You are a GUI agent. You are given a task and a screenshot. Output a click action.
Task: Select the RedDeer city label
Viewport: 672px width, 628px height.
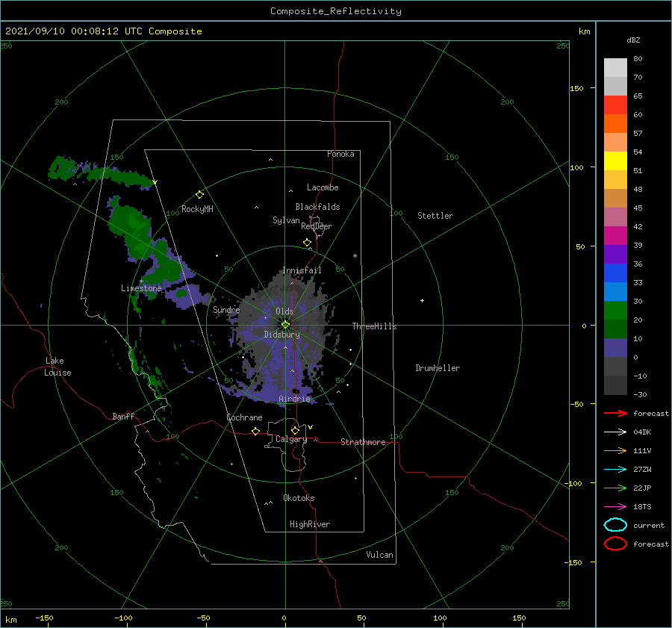pos(317,226)
